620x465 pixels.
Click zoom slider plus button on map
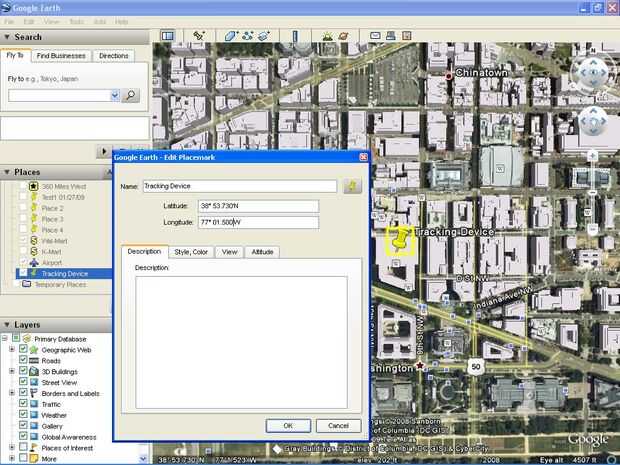tap(592, 156)
